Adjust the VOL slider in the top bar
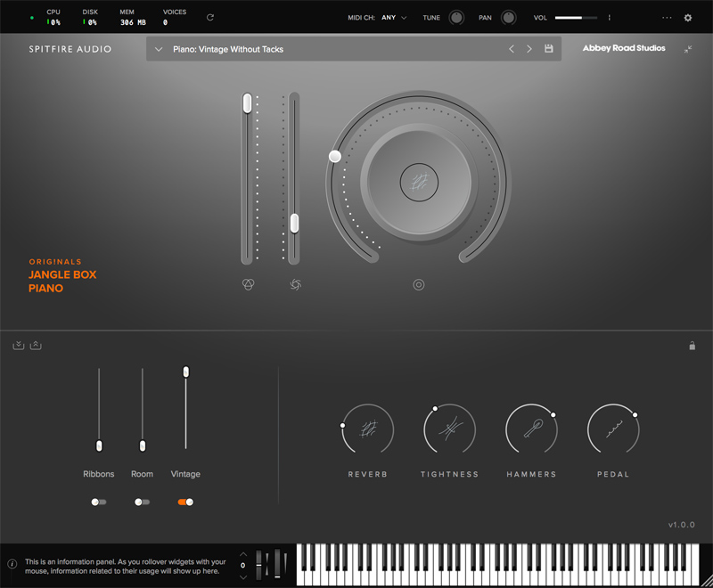This screenshot has height=588, width=713. tap(575, 16)
